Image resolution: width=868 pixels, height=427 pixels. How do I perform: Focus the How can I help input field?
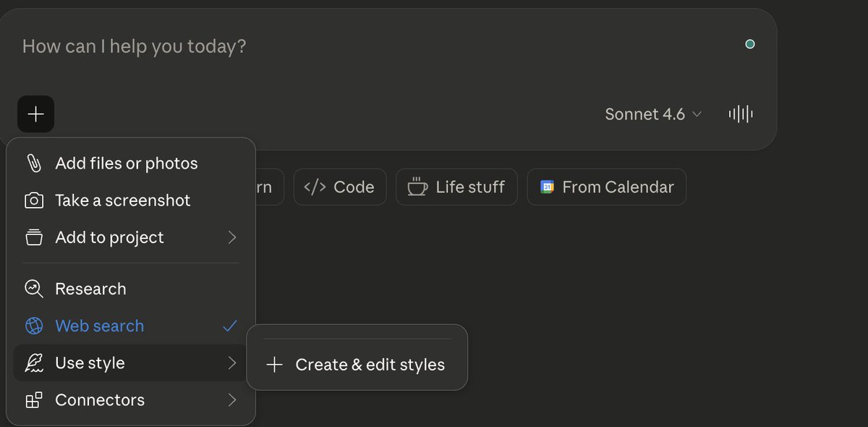tap(362, 47)
